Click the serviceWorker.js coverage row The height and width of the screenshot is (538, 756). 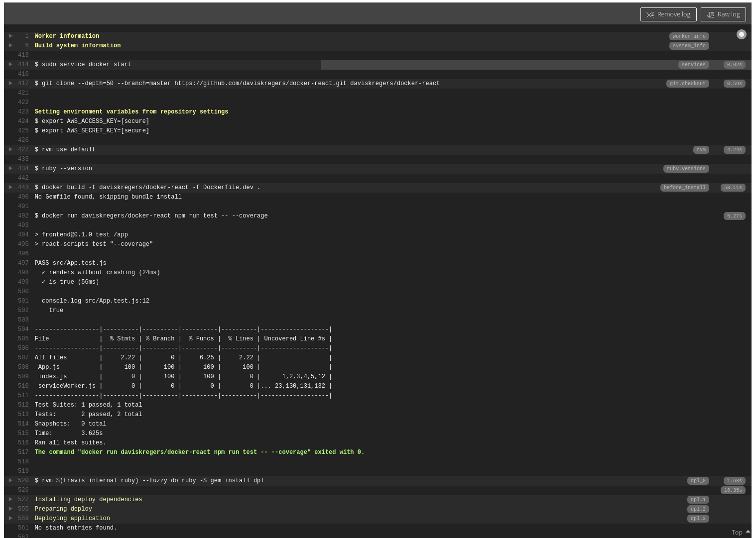pos(183,386)
